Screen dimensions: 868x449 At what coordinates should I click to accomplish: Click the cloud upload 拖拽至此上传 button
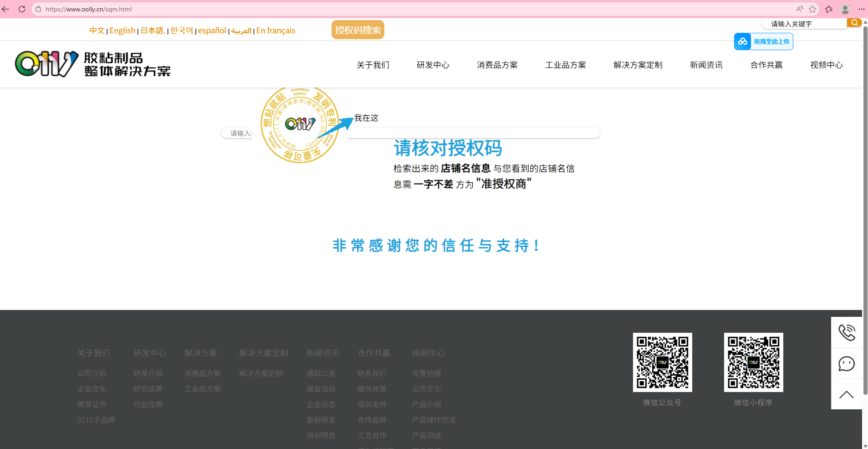coord(764,41)
